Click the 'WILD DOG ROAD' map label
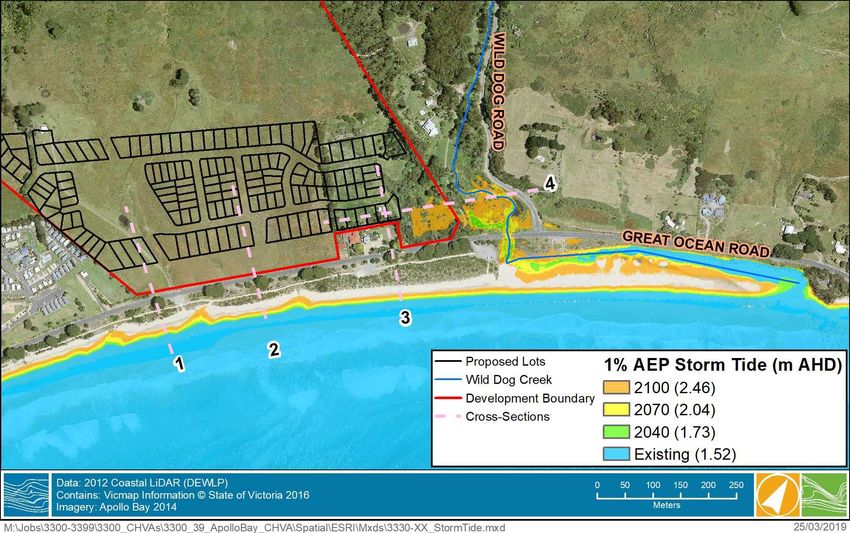850x533 pixels. 498,91
